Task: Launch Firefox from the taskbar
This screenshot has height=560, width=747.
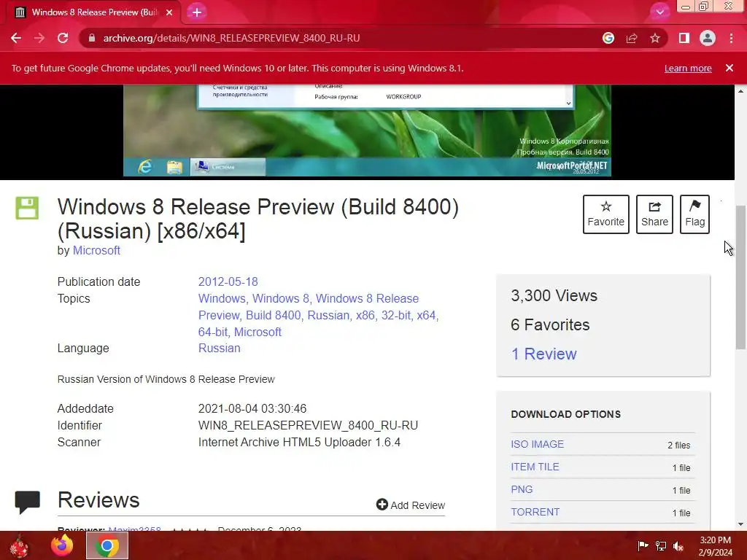Action: point(62,545)
